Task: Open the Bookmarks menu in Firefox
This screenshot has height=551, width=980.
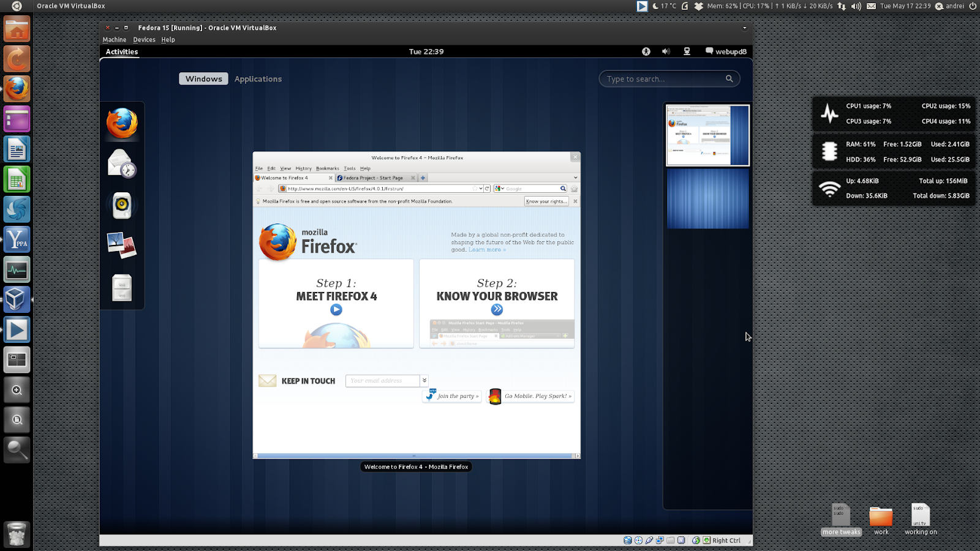Action: [327, 168]
